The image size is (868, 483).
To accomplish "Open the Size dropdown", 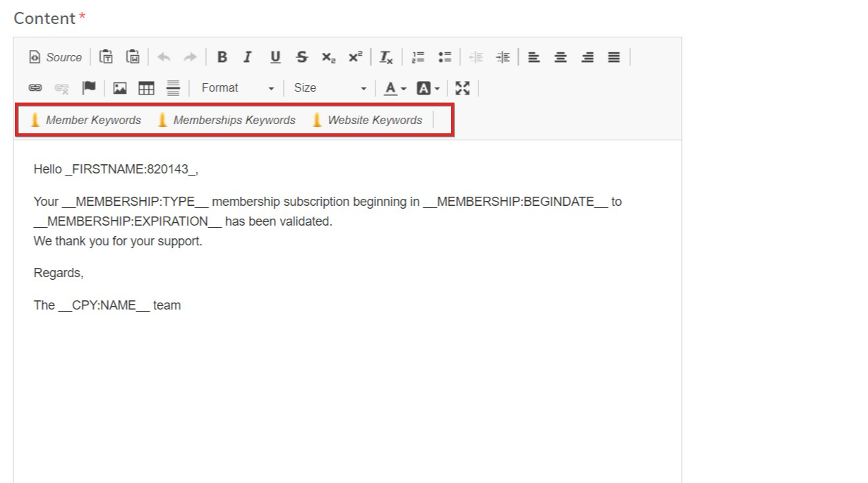I will 330,88.
